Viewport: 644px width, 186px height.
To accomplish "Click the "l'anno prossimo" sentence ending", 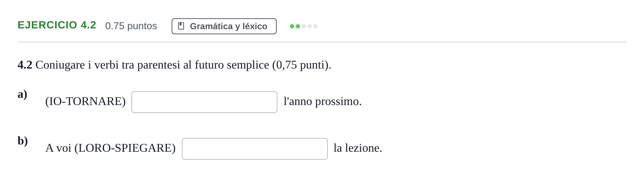I will pos(323,101).
